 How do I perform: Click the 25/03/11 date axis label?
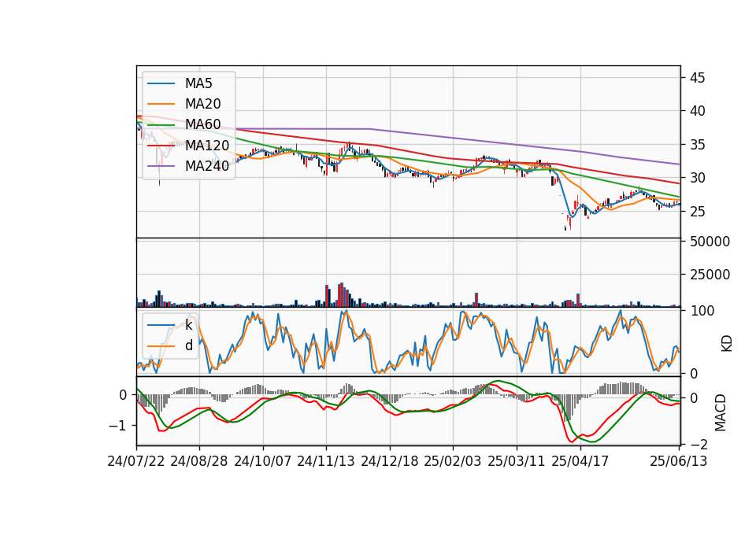point(517,461)
